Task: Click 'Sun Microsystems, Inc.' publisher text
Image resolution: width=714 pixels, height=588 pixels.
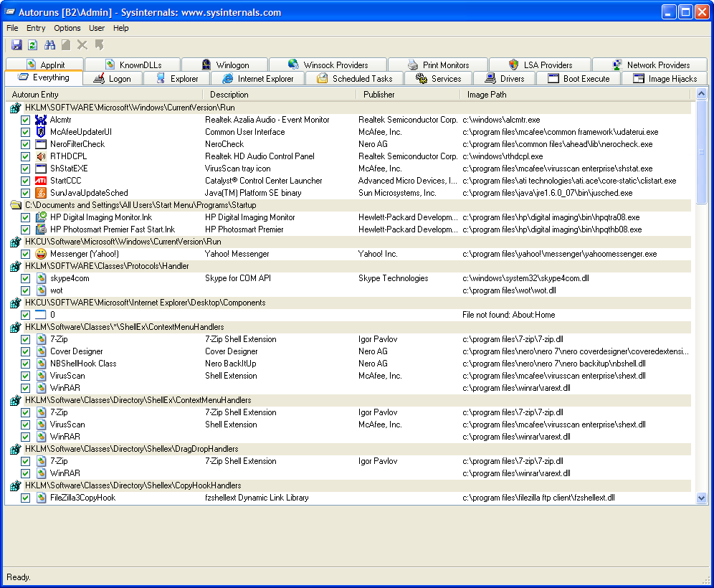Action: [x=397, y=193]
